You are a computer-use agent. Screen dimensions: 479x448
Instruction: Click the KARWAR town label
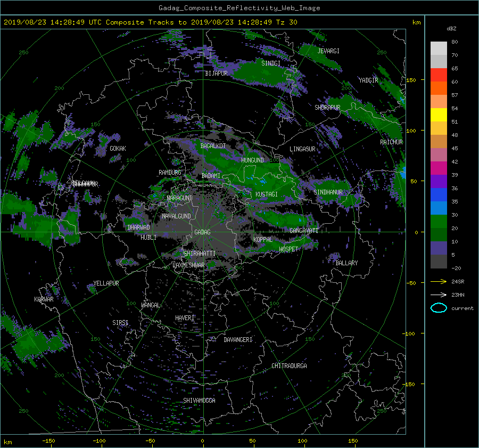(x=44, y=299)
